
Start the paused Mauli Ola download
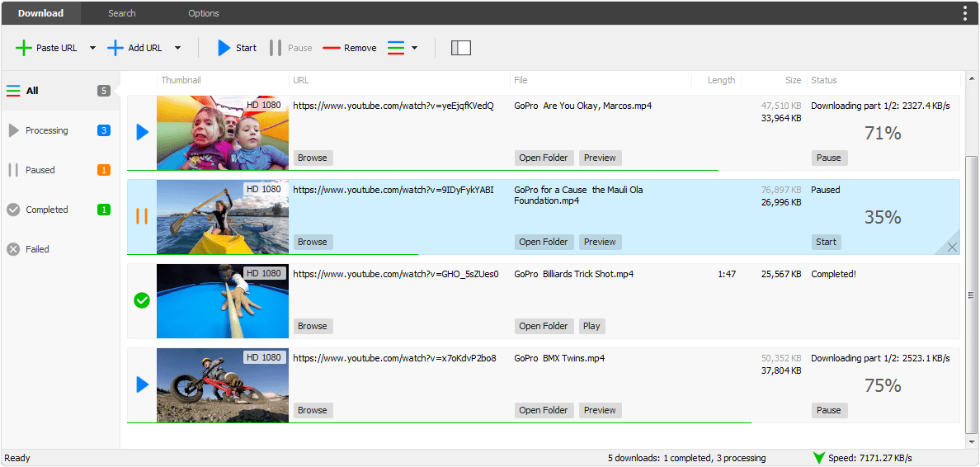(827, 242)
